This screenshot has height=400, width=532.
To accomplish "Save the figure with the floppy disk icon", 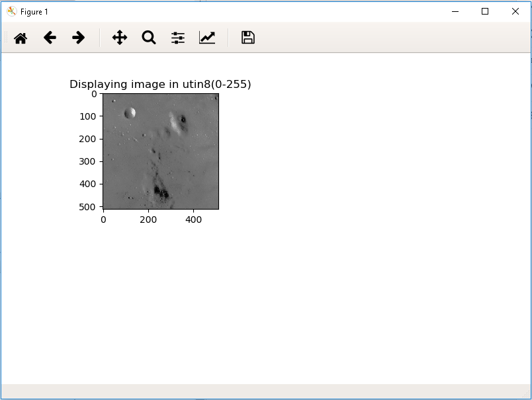I will (x=247, y=38).
